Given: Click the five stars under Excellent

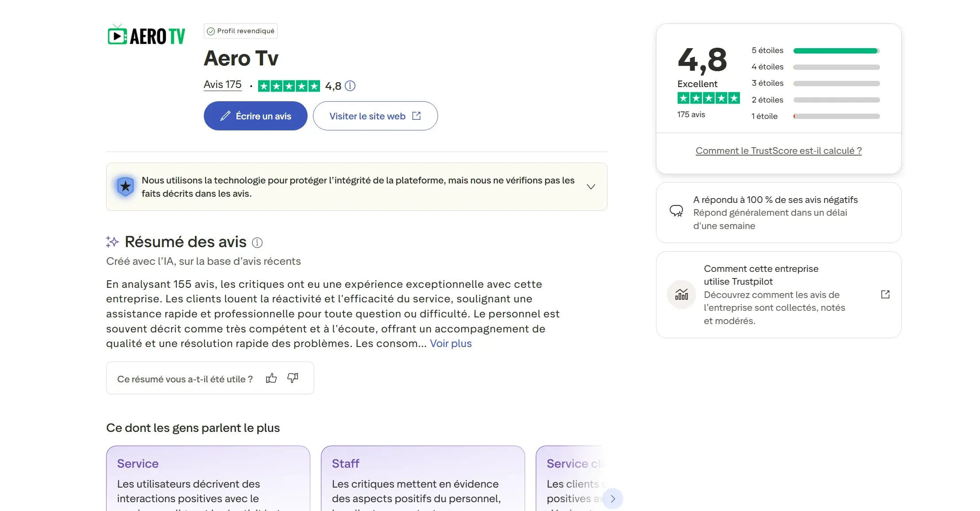Looking at the screenshot, I should [709, 98].
